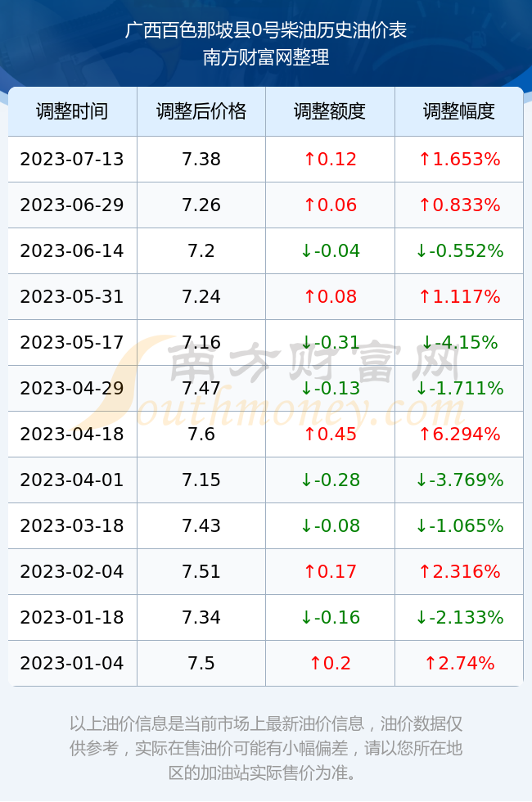532x802 pixels.
Task: Click the title 广西百色那坡县0号柴油历史油价表
Action: click(266, 29)
